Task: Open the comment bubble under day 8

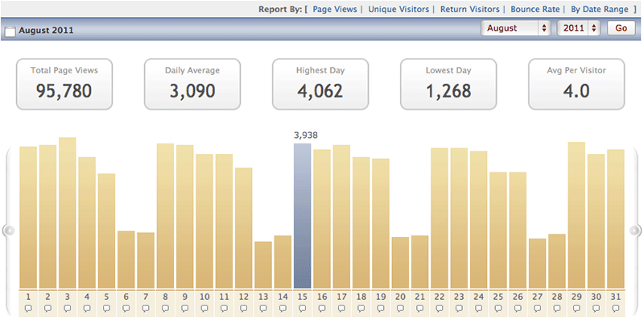Action: [x=166, y=308]
